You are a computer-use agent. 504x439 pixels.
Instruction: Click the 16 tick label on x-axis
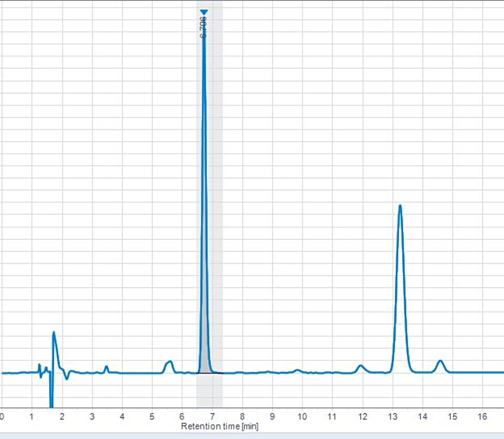(x=482, y=416)
